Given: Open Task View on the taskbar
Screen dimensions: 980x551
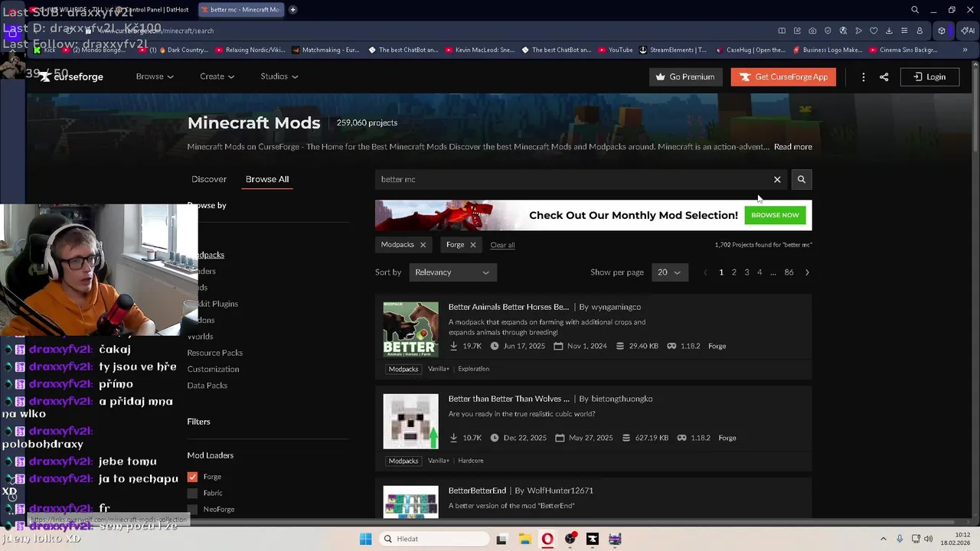Looking at the screenshot, I should (501, 539).
